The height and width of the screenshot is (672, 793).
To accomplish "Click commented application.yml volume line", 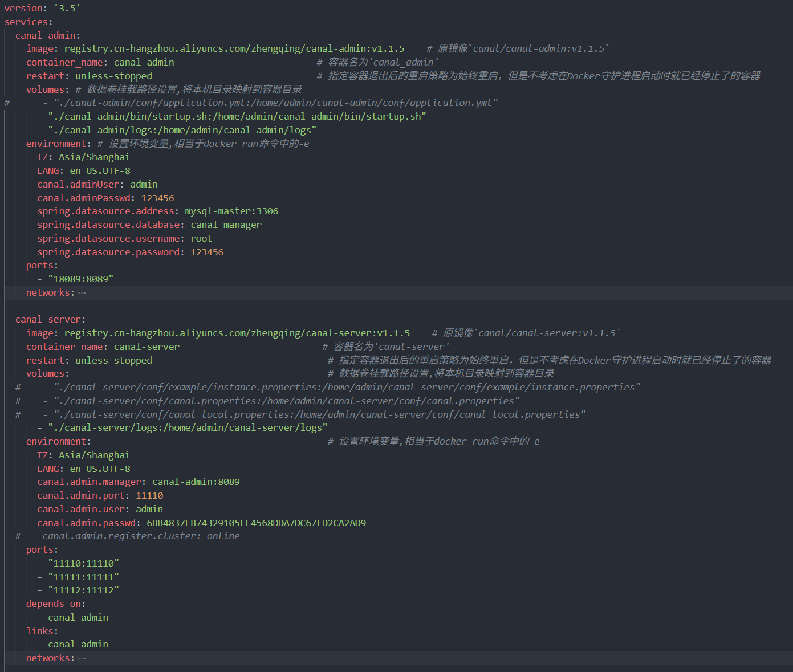I will tap(251, 103).
